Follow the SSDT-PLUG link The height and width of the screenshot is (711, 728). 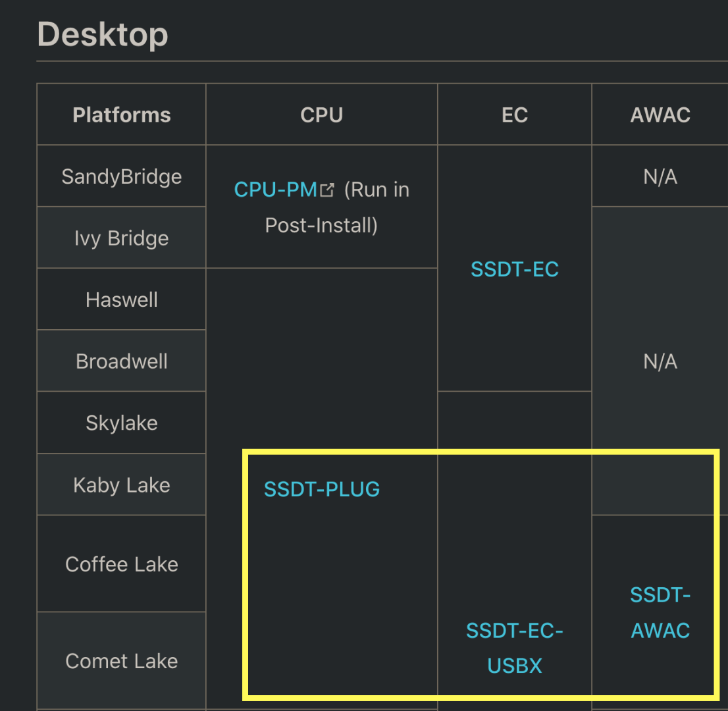[322, 489]
